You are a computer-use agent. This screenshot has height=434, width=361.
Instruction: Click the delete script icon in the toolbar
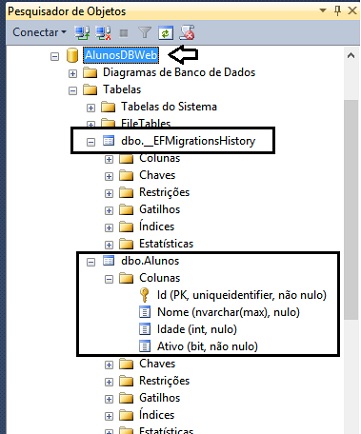click(187, 33)
